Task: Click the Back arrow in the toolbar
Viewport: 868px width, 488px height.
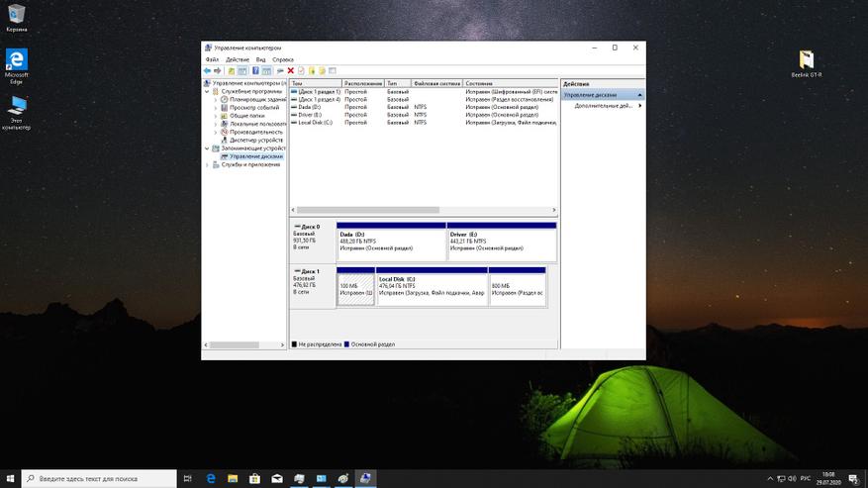Action: click(208, 70)
